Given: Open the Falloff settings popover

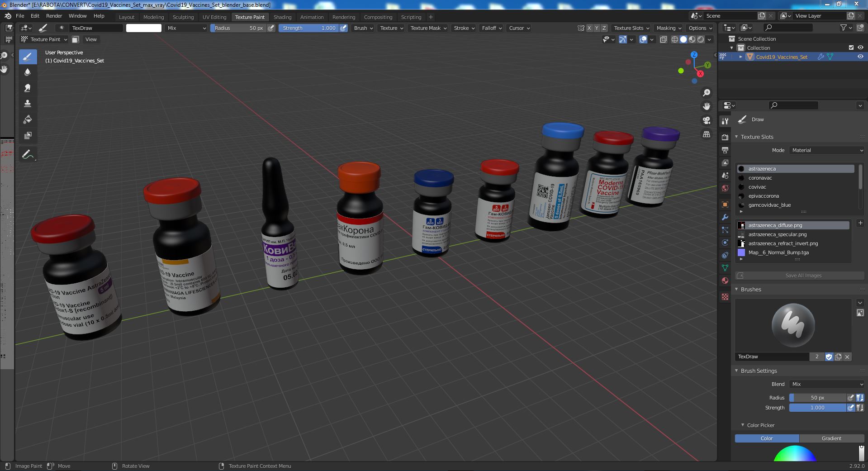Looking at the screenshot, I should 492,28.
